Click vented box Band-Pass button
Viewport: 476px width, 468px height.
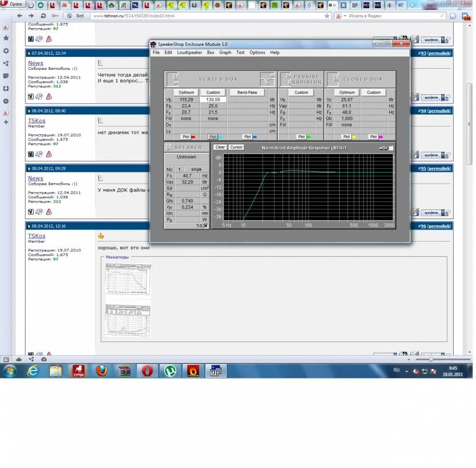pyautogui.click(x=247, y=92)
